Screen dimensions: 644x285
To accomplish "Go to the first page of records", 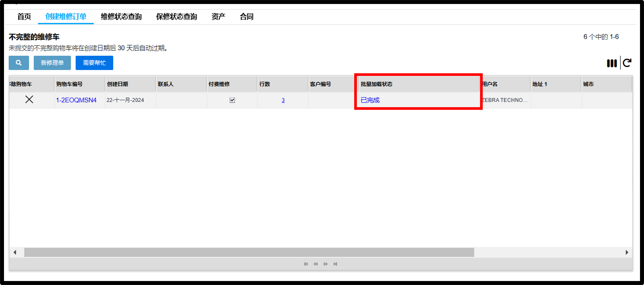I will coord(306,264).
